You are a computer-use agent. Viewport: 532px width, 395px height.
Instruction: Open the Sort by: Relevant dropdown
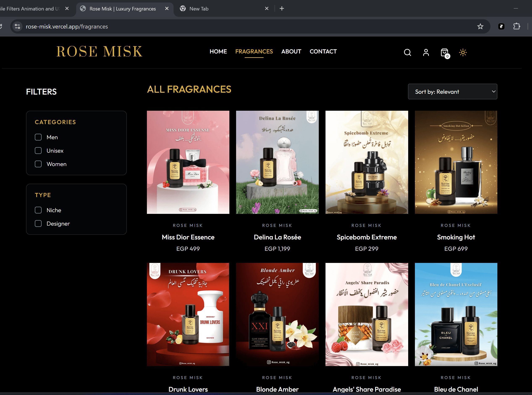pos(452,92)
